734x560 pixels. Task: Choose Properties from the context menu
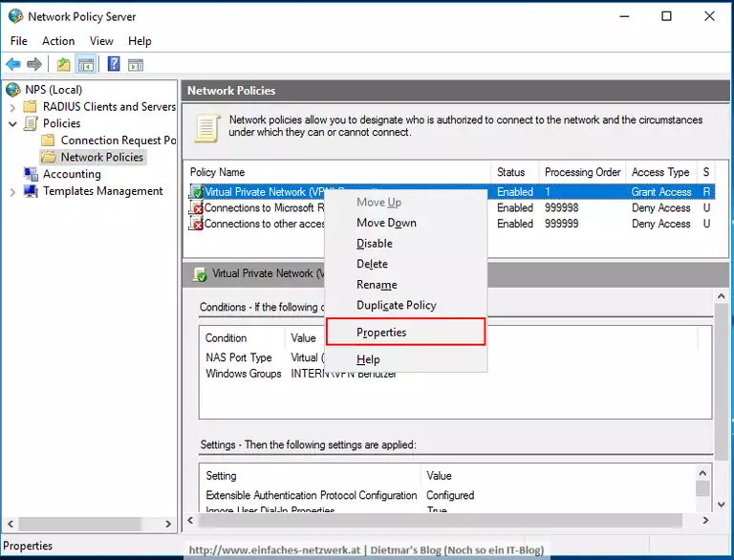coord(381,333)
